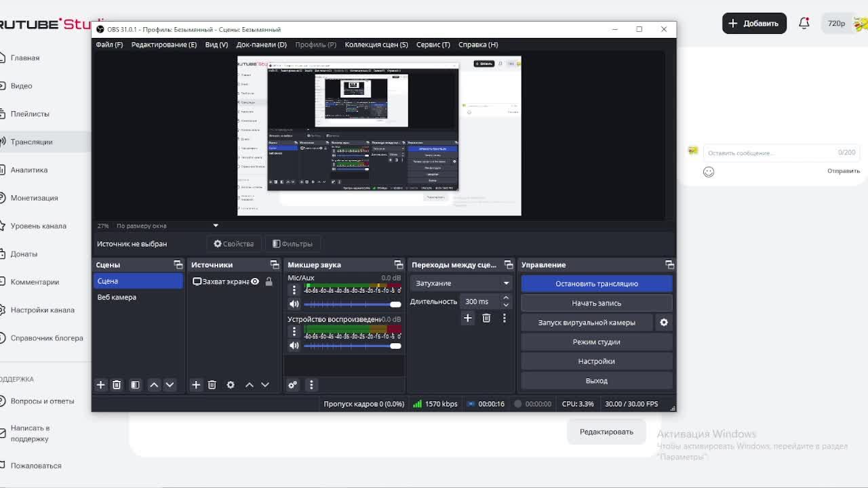Screen dimensions: 868x488
Task: Open Монетизация in Rutube sidebar
Action: [34, 198]
